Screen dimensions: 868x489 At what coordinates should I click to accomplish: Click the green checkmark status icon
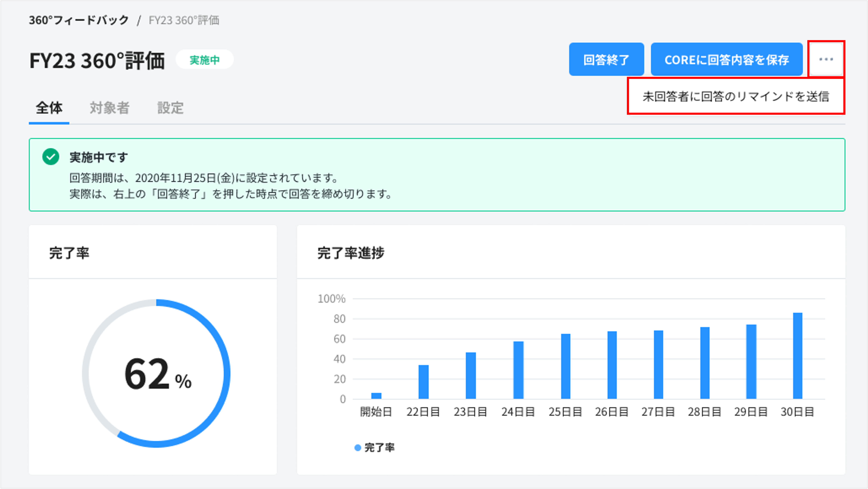(51, 157)
